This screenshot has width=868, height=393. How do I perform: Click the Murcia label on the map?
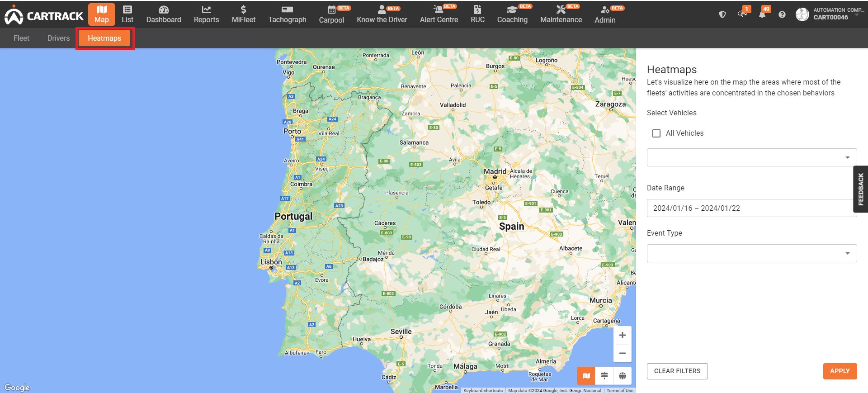601,300
